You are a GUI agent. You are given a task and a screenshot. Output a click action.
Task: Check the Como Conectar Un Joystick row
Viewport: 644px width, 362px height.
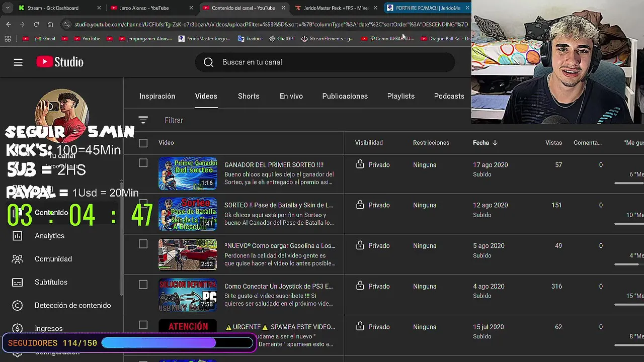143,285
